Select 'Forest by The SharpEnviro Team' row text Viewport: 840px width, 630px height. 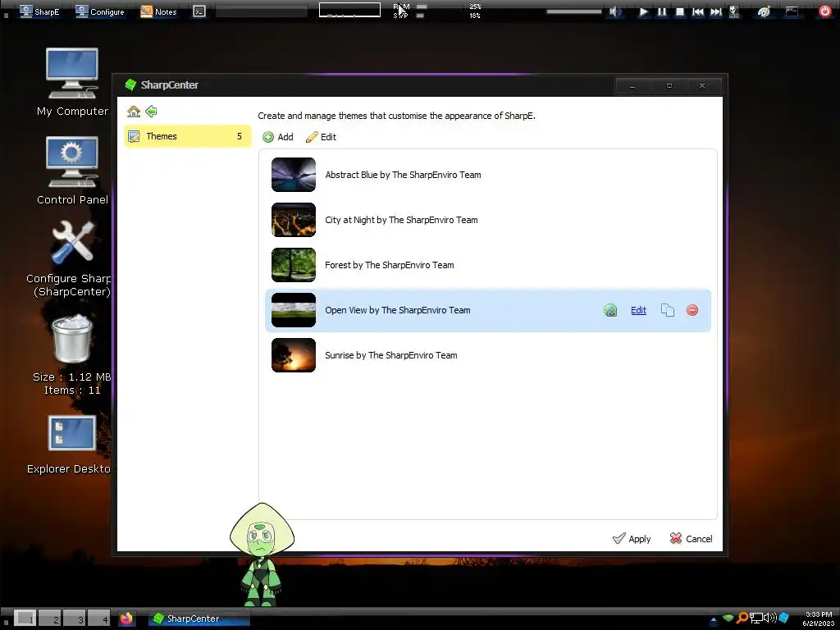pyautogui.click(x=390, y=265)
